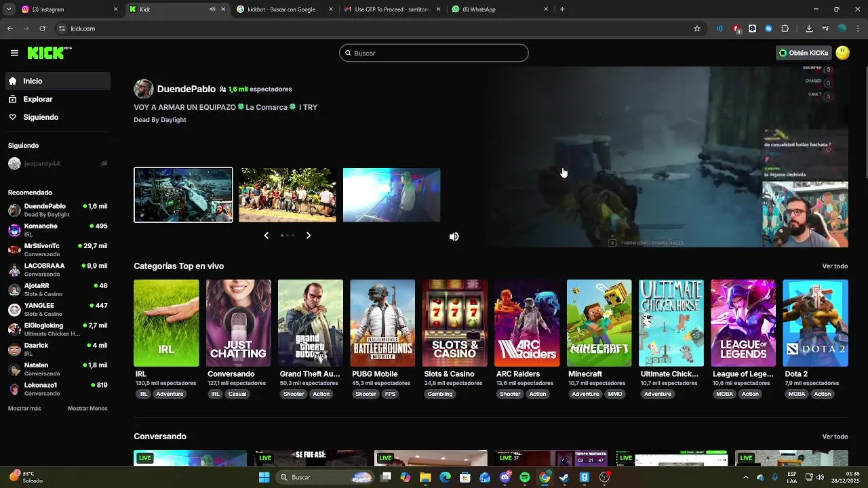
Task: Go to next featured stream arrow
Action: click(x=308, y=235)
